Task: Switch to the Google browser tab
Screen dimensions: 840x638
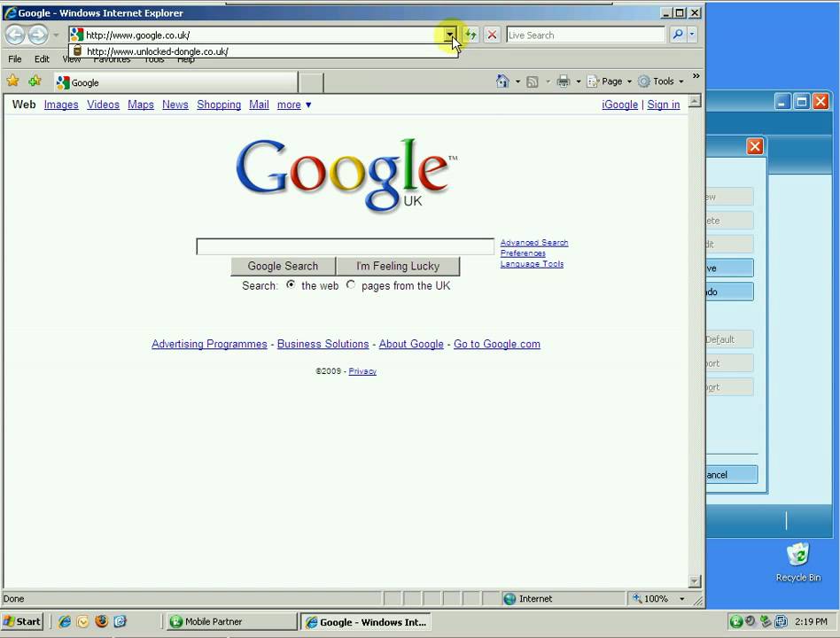Action: pyautogui.click(x=175, y=82)
